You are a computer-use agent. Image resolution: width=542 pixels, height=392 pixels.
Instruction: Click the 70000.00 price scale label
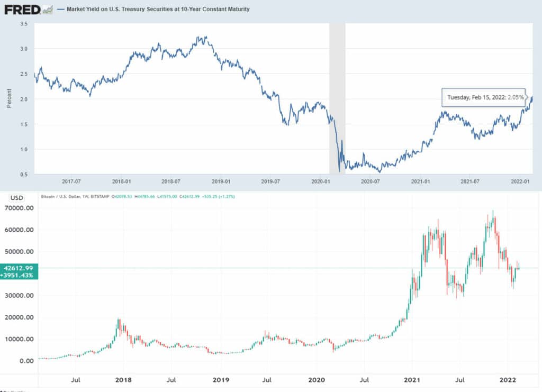click(19, 208)
